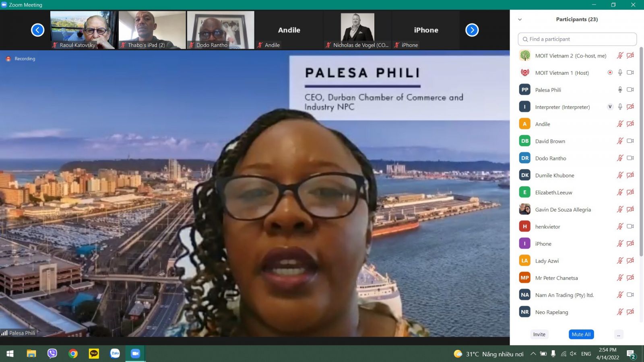Click the Find a participant search field
Image resolution: width=644 pixels, height=362 pixels.
point(577,39)
